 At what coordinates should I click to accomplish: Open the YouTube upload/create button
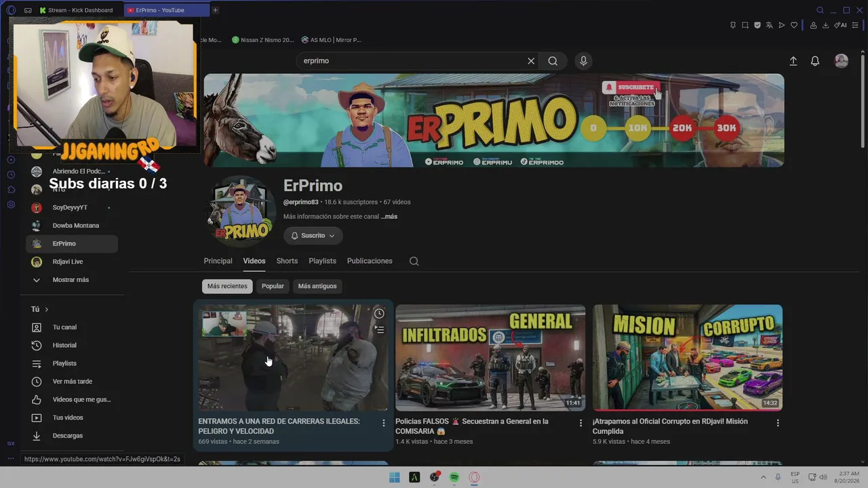(793, 61)
